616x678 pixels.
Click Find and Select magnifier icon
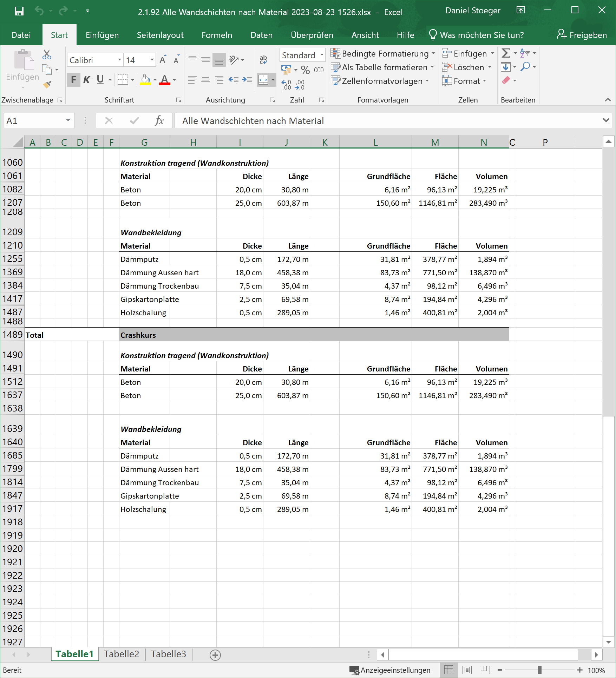pyautogui.click(x=525, y=66)
